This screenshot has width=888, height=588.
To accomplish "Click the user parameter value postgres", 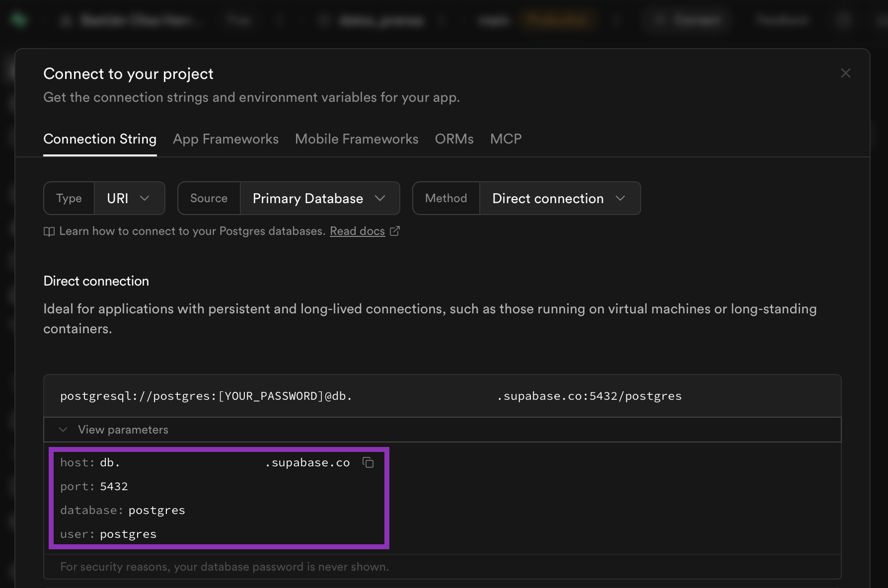I will coord(128,534).
